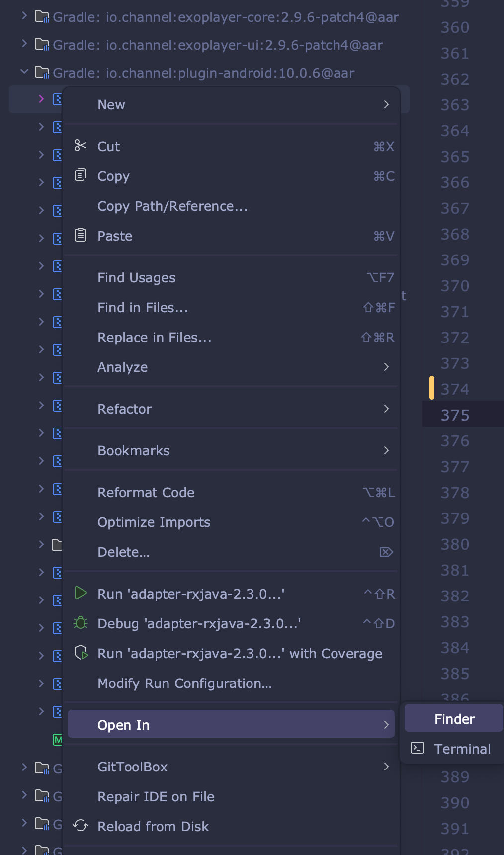Open the Analyze submenu arrow
The width and height of the screenshot is (504, 855).
(x=386, y=367)
